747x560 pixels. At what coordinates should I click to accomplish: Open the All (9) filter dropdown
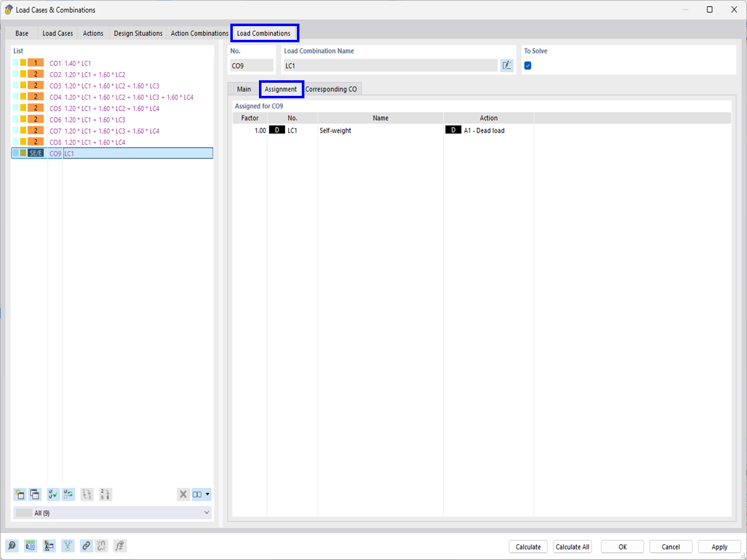(x=205, y=512)
